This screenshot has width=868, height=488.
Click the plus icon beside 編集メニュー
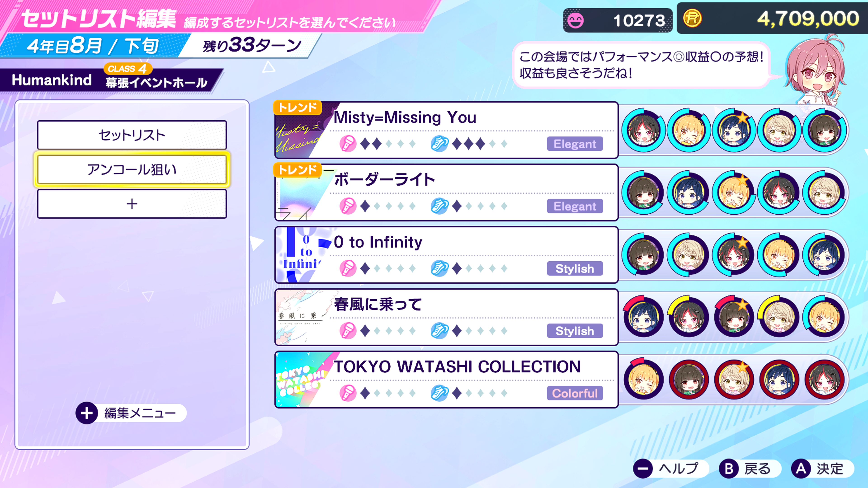point(87,413)
